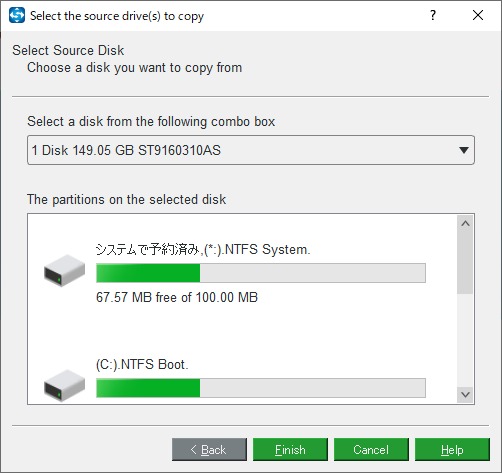This screenshot has width=502, height=473.
Task: Click the scroll down arrow in partition list
Action: coord(465,395)
